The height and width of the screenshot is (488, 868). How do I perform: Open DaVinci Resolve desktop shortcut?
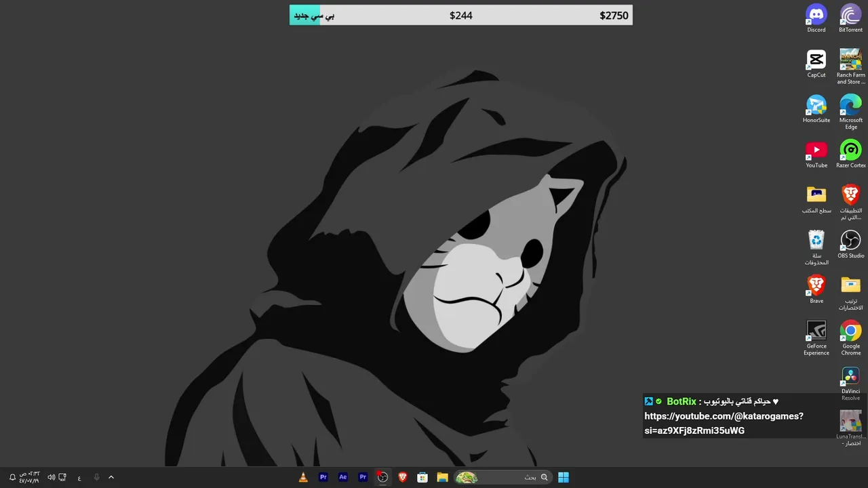coord(850,383)
